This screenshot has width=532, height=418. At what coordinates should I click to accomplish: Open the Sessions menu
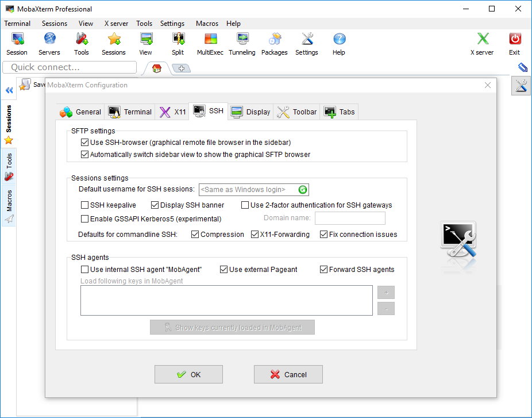[55, 24]
